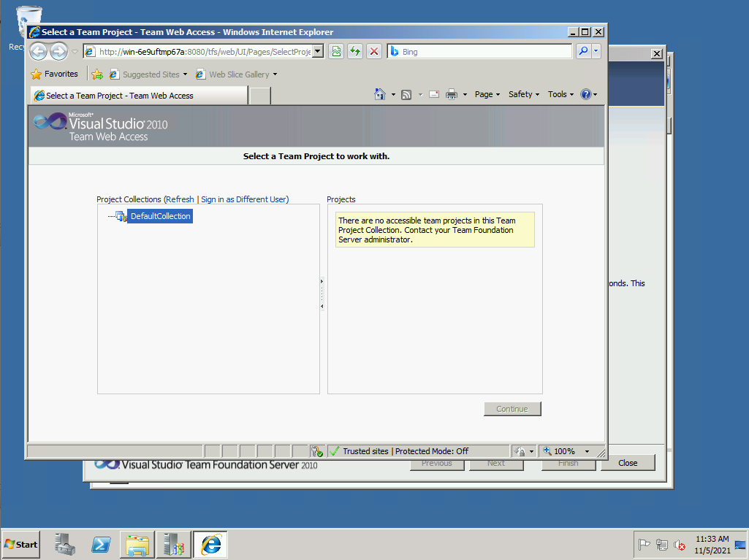Open the address bar URL dropdown
This screenshot has width=749, height=560.
[x=317, y=52]
